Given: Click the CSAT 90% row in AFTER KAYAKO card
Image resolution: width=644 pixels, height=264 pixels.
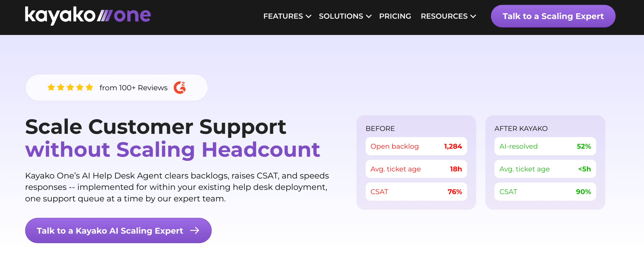Looking at the screenshot, I should [x=545, y=192].
